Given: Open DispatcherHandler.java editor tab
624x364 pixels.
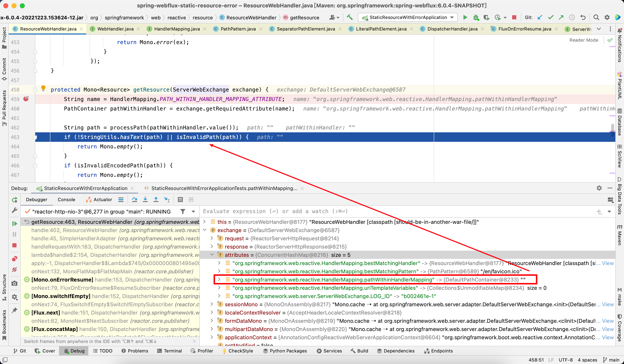Looking at the screenshot, I should coord(452,29).
